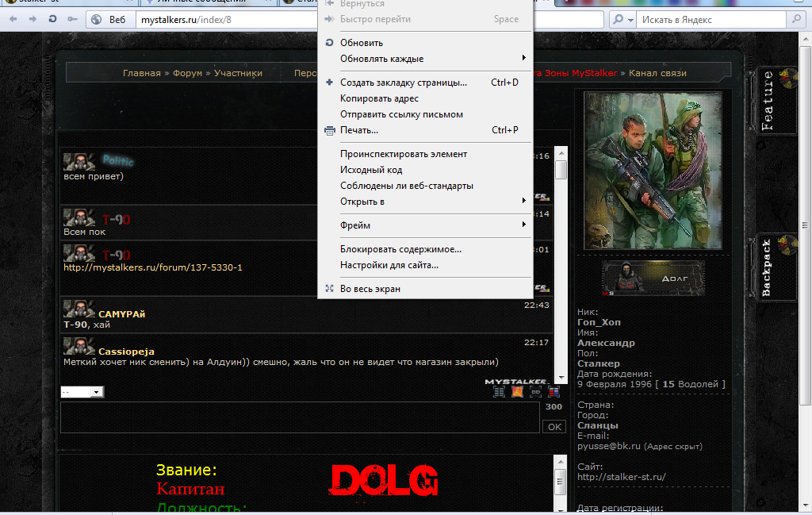Image resolution: width=812 pixels, height=515 pixels.
Task: Click Politic's gas mask avatar
Action: pos(79,162)
